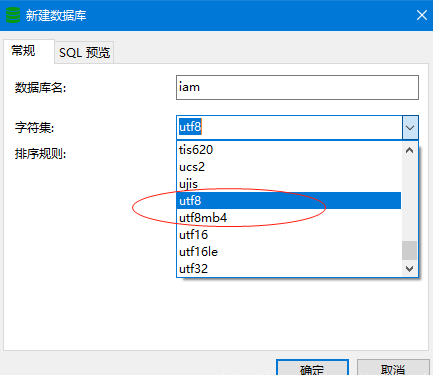The height and width of the screenshot is (375, 433).
Task: Confirm with the 确定 button
Action: pyautogui.click(x=312, y=368)
